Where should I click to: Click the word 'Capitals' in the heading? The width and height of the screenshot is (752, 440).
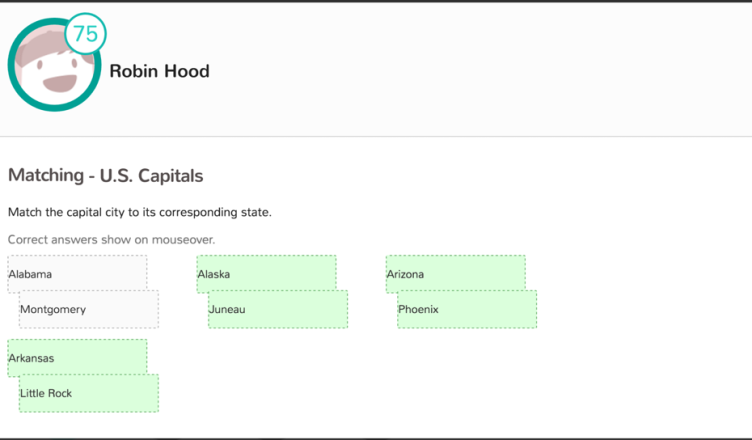(x=171, y=176)
